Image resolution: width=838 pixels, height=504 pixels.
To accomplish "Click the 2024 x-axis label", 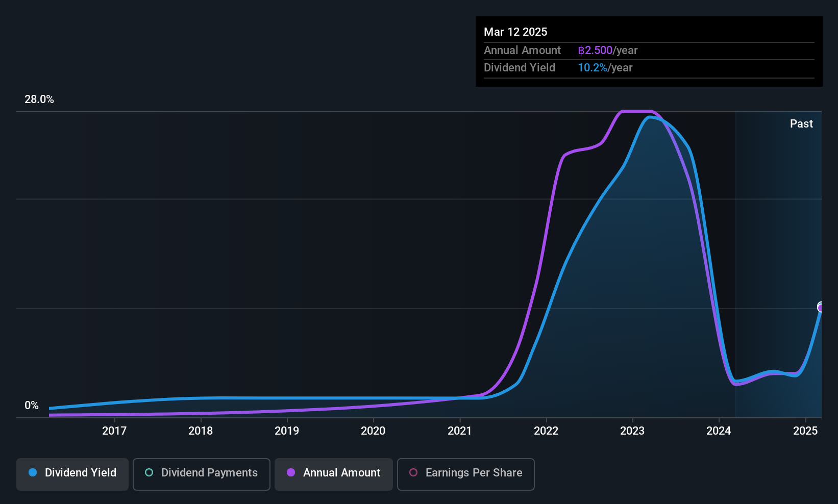I will pyautogui.click(x=719, y=431).
